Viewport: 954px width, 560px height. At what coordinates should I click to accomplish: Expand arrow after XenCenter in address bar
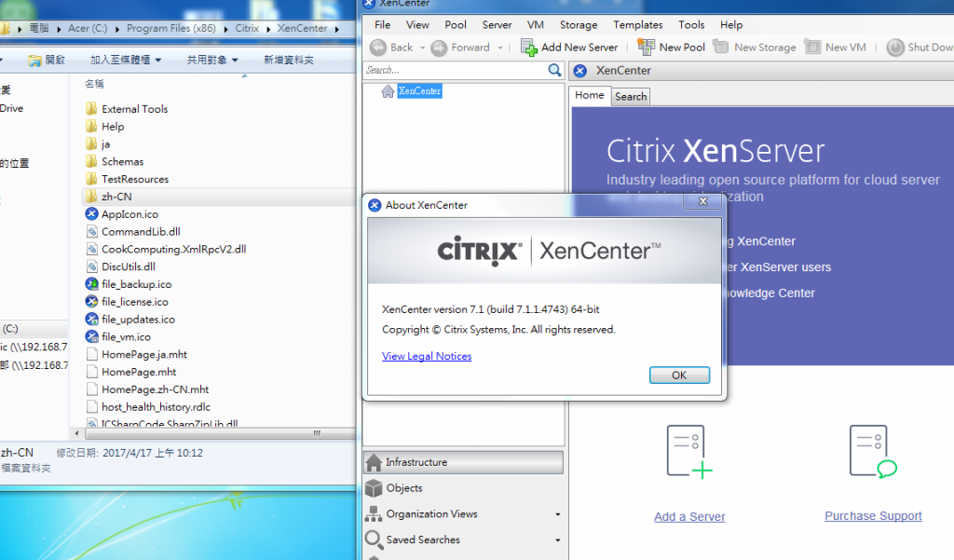[x=336, y=29]
